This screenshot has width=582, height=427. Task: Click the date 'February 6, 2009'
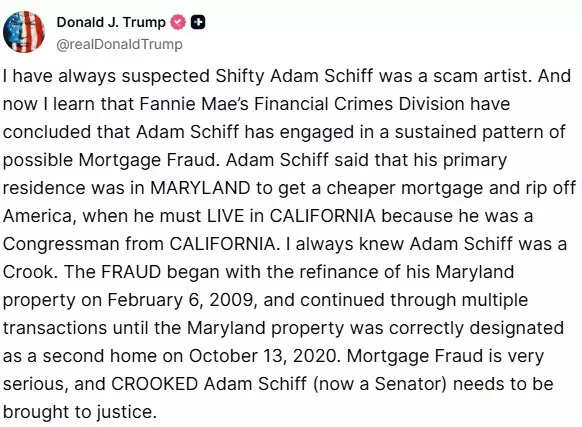tap(180, 300)
